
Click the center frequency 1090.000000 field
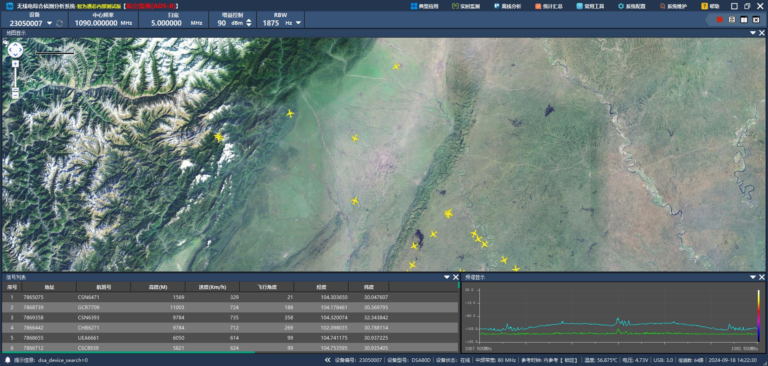[96, 23]
